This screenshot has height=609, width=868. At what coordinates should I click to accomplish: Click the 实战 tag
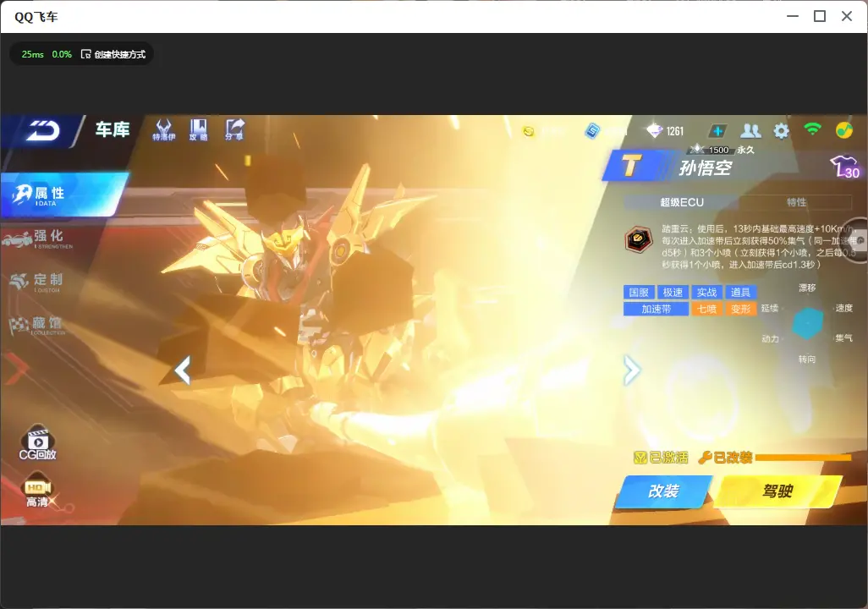point(706,293)
